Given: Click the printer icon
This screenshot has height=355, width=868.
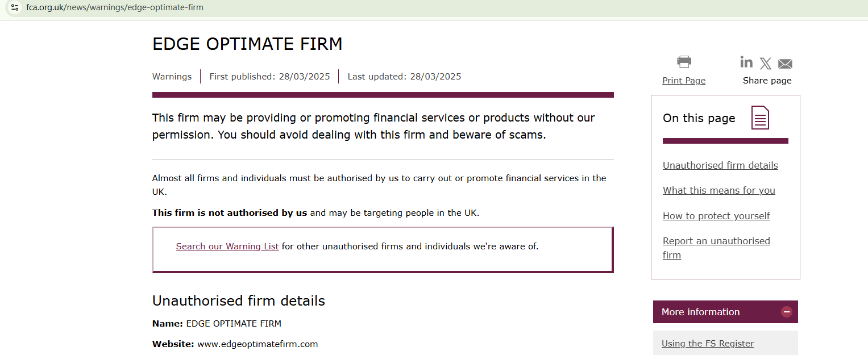Looking at the screenshot, I should [684, 61].
